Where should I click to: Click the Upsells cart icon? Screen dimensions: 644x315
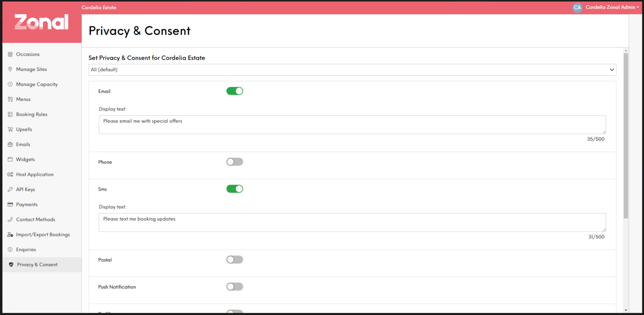tap(10, 129)
